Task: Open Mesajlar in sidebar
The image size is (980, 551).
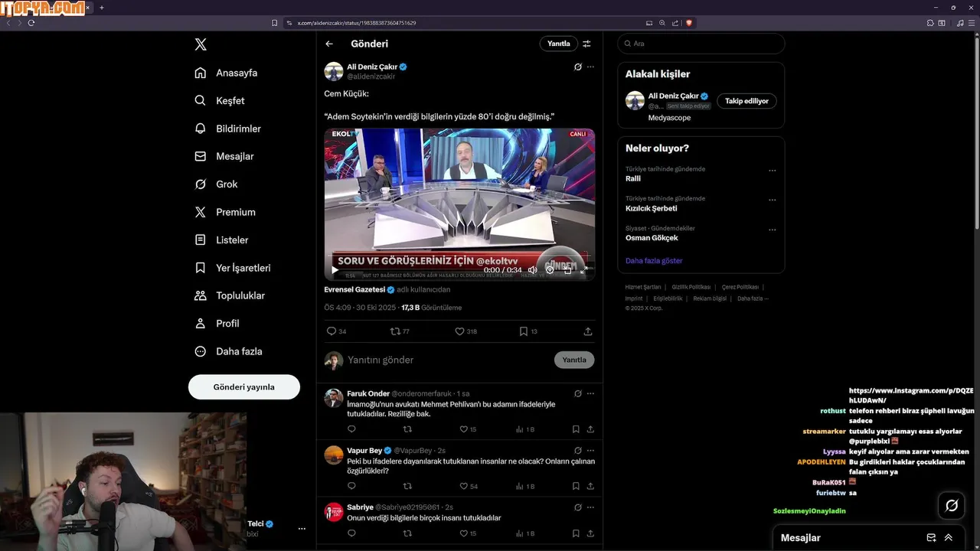Action: (224, 156)
